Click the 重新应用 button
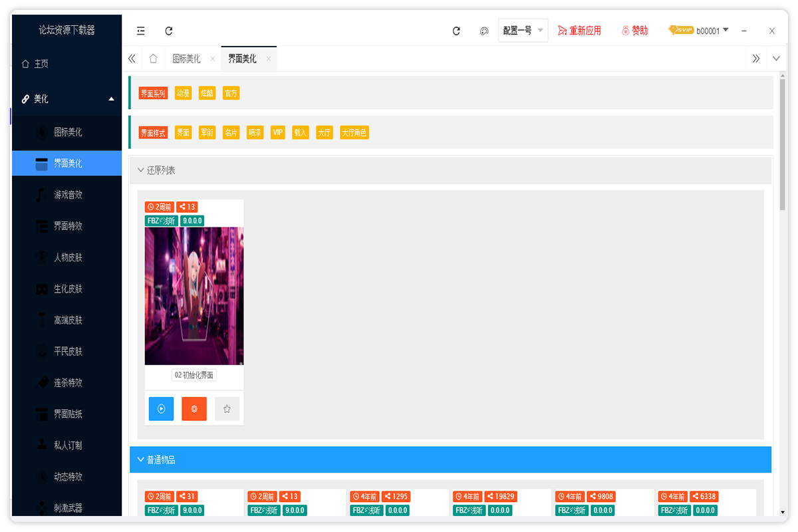 pyautogui.click(x=579, y=31)
